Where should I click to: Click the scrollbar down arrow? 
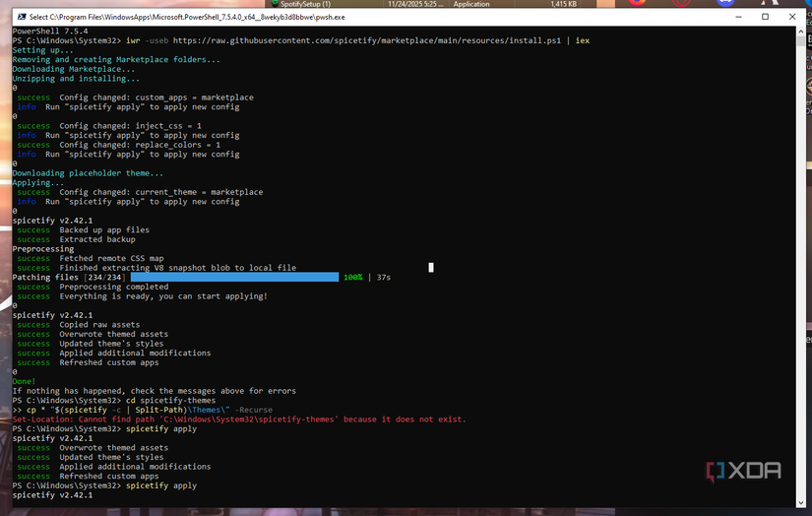click(x=801, y=502)
